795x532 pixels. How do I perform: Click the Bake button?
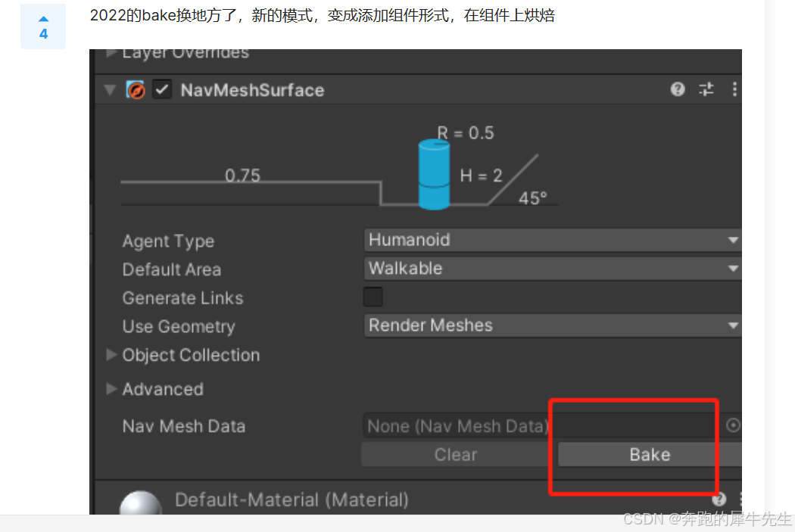(650, 455)
